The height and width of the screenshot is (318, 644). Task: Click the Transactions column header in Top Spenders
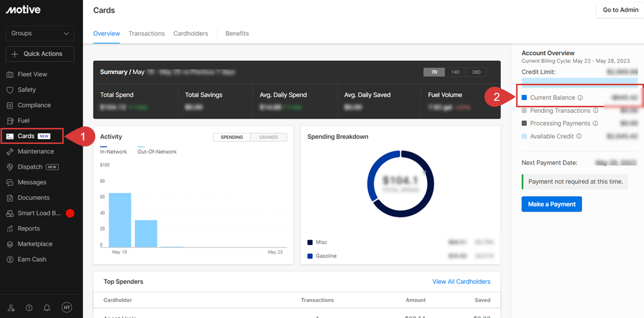317,300
